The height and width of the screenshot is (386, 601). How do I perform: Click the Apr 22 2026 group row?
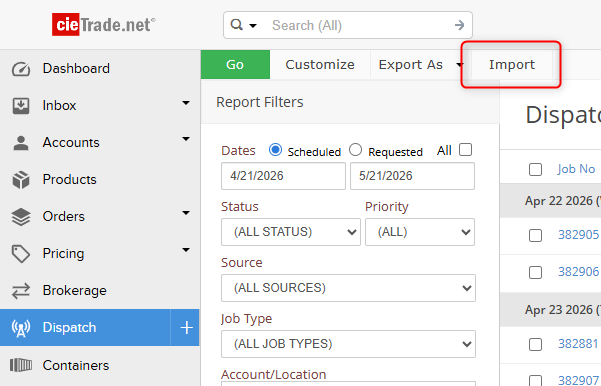pos(550,201)
